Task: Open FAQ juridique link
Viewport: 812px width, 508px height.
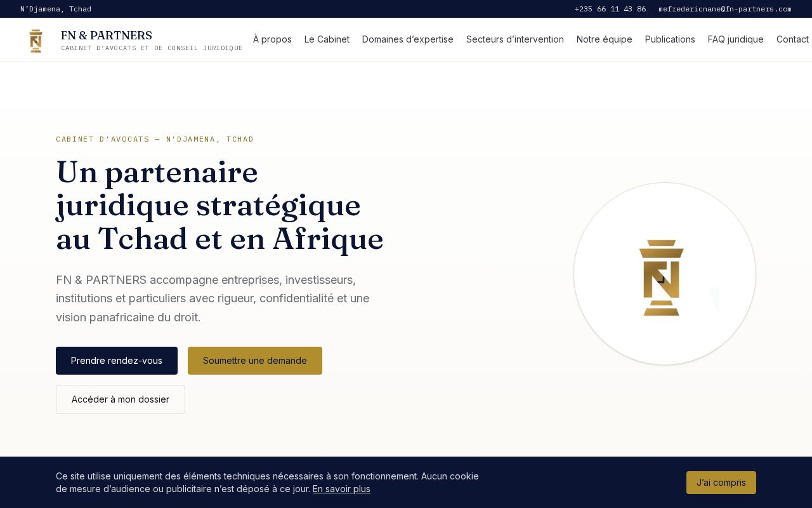Action: pyautogui.click(x=736, y=39)
